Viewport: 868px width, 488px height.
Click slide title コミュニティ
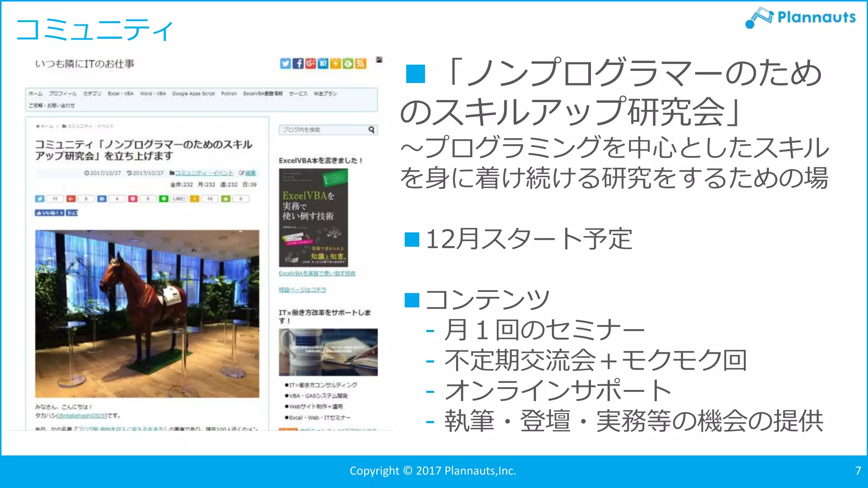[95, 30]
